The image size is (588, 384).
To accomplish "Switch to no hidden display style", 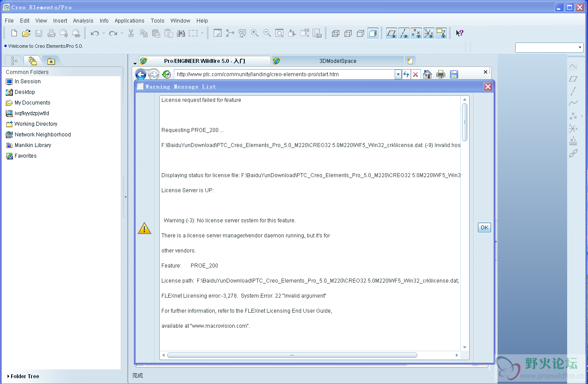I will tap(361, 33).
